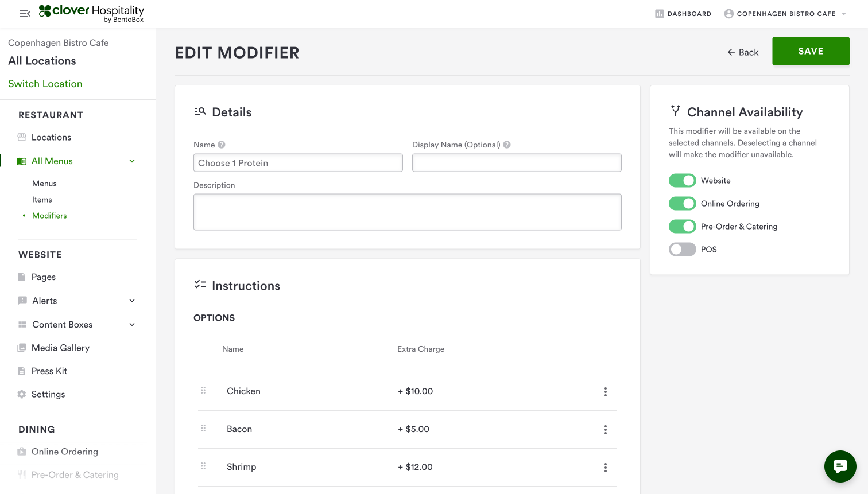Open Media Gallery from the sidebar

pos(60,348)
